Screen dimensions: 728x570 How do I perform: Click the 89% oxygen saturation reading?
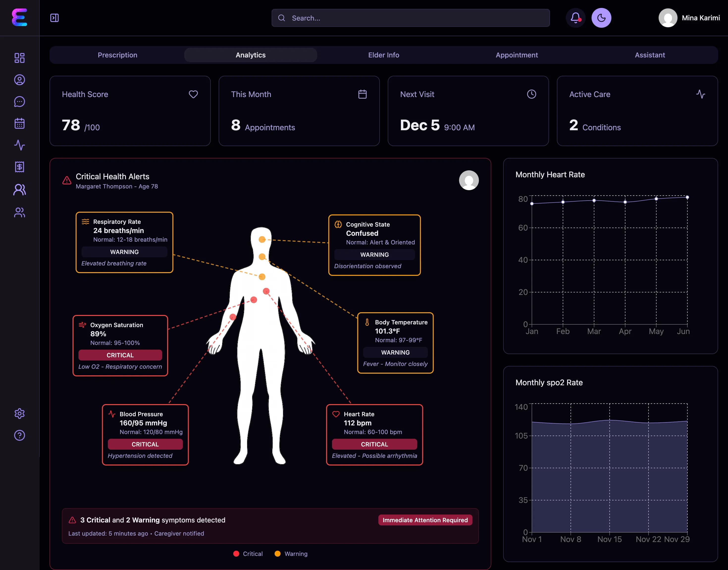98,334
